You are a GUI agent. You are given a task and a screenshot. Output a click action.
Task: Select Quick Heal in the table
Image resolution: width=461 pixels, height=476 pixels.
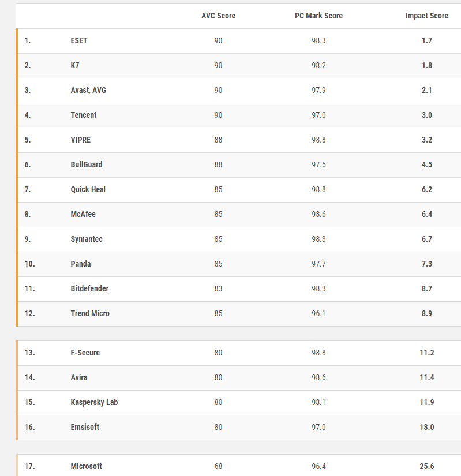(88, 189)
